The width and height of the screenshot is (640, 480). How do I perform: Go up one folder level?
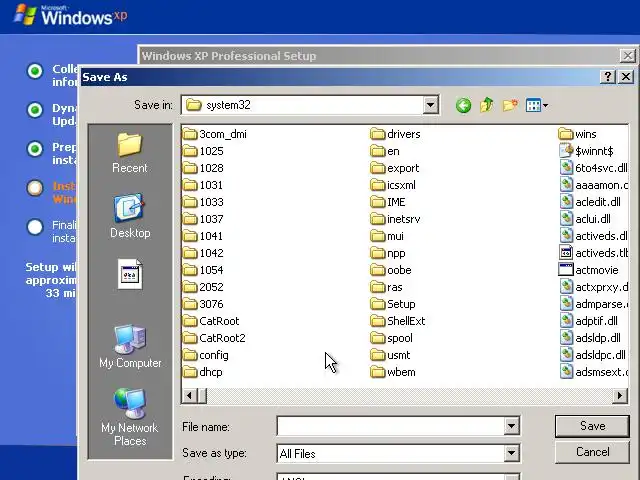pos(487,106)
